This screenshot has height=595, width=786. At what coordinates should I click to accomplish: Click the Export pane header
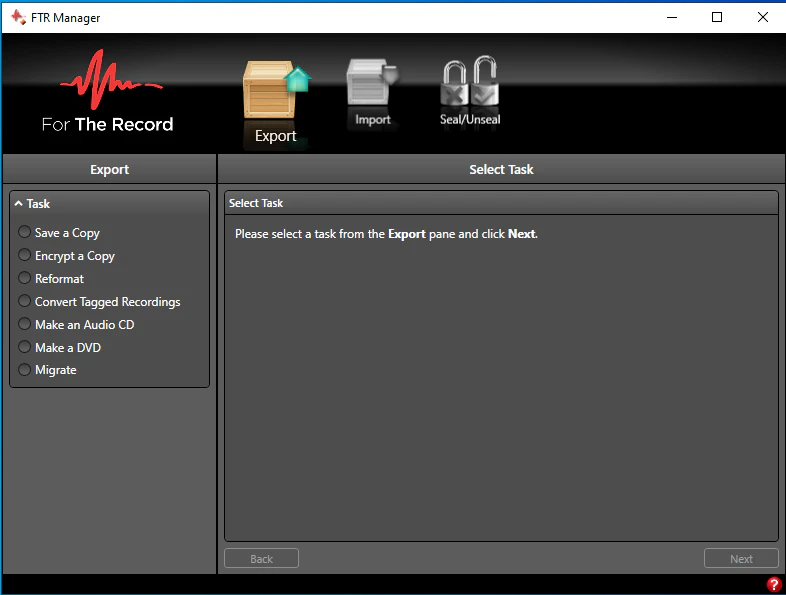coord(109,169)
